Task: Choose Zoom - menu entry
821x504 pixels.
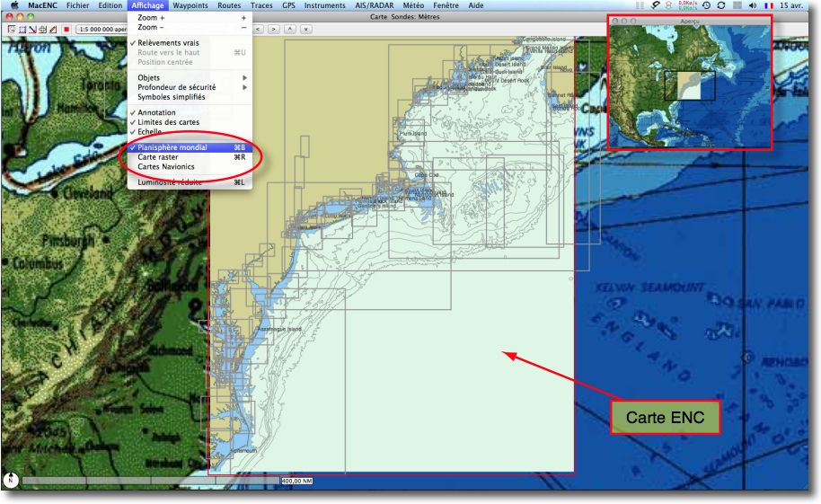Action: (190, 27)
